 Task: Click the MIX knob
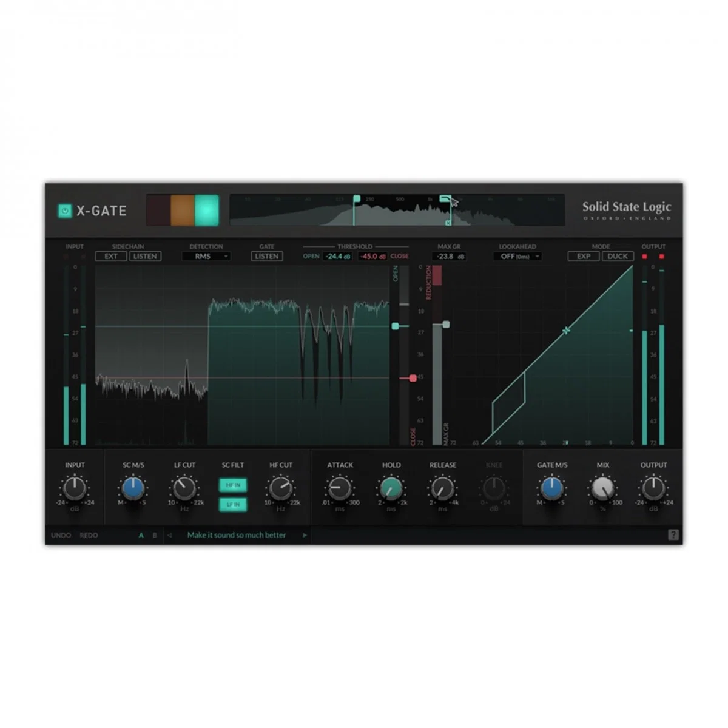602,488
